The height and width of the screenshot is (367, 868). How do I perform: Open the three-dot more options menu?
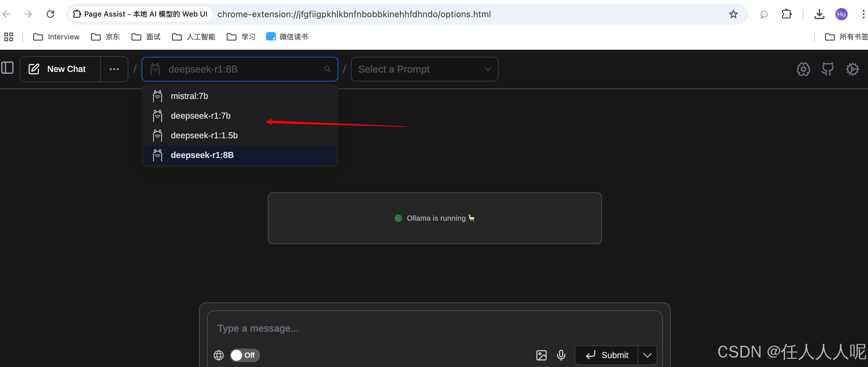click(114, 69)
